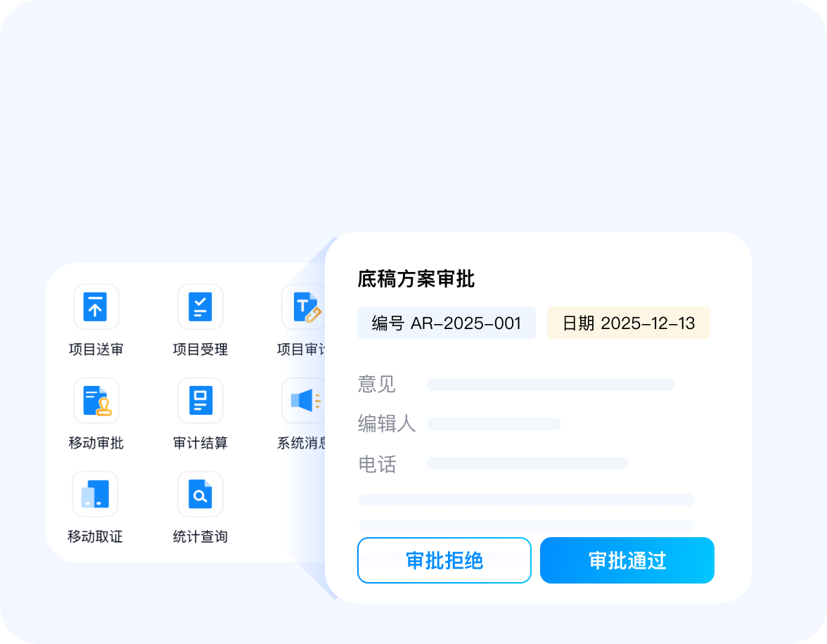Click the 编辑人 input field
Image resolution: width=827 pixels, height=644 pixels.
tap(493, 424)
